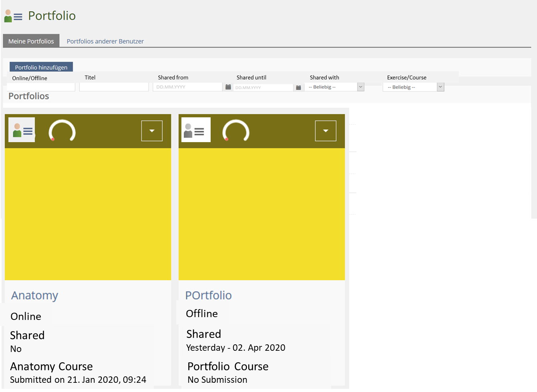
Task: Click the Anatomy card progress ring
Action: pos(62,132)
